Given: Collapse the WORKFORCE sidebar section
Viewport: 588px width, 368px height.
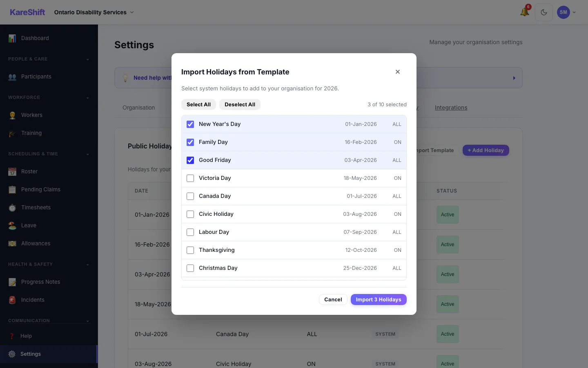Looking at the screenshot, I should (88, 98).
